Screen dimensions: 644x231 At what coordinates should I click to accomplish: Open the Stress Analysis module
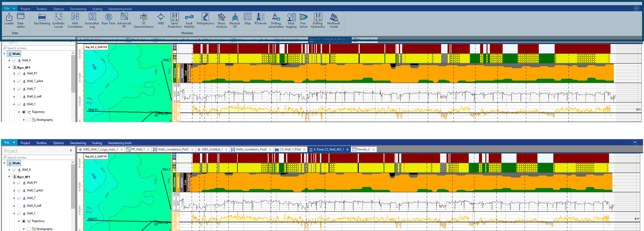pyautogui.click(x=222, y=20)
